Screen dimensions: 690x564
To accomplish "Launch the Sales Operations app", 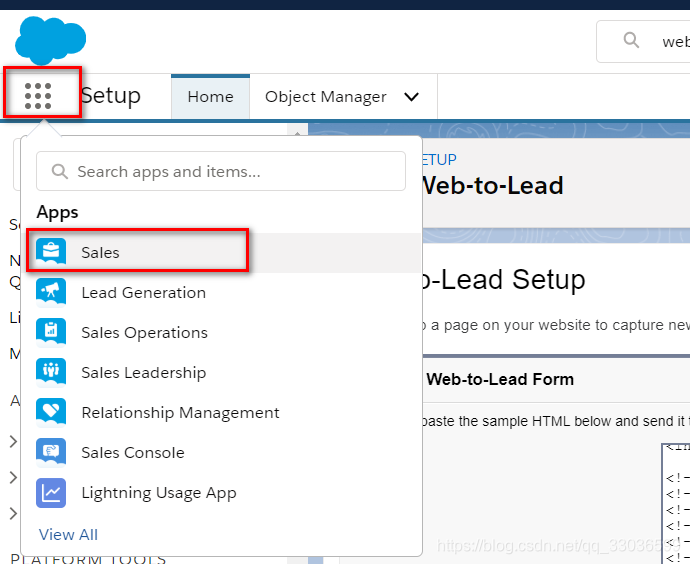I will [x=223, y=333].
